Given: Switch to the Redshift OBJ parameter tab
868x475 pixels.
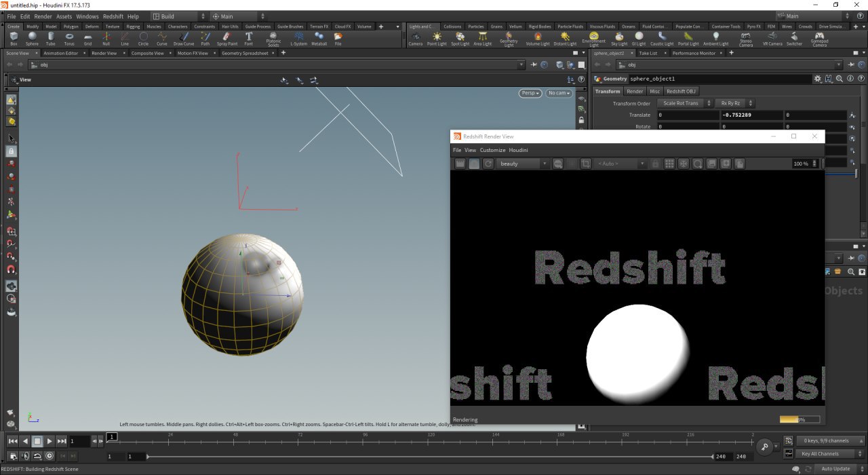Looking at the screenshot, I should coord(681,91).
